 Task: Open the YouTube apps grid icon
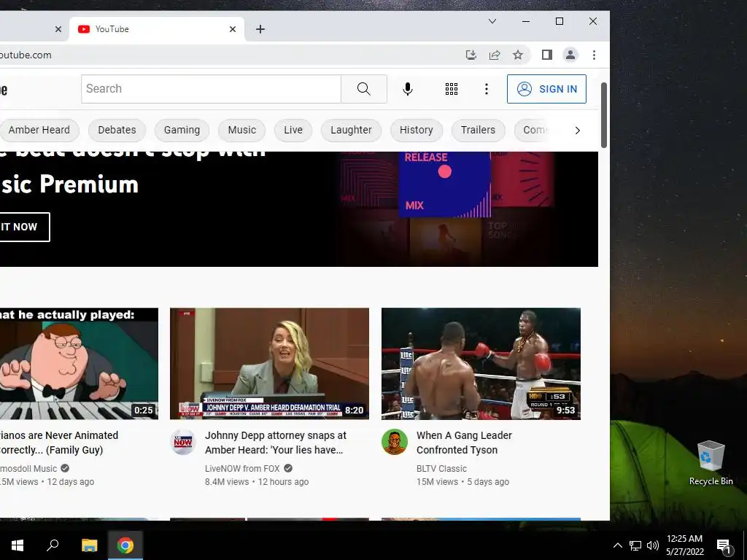click(x=451, y=89)
